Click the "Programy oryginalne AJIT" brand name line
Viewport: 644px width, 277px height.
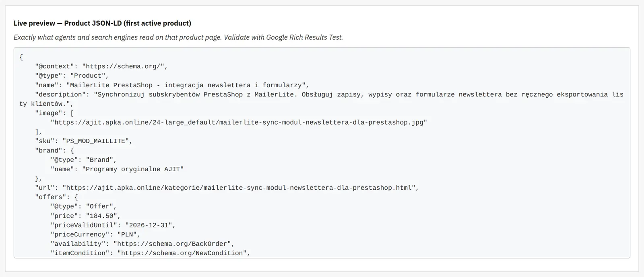tap(117, 169)
